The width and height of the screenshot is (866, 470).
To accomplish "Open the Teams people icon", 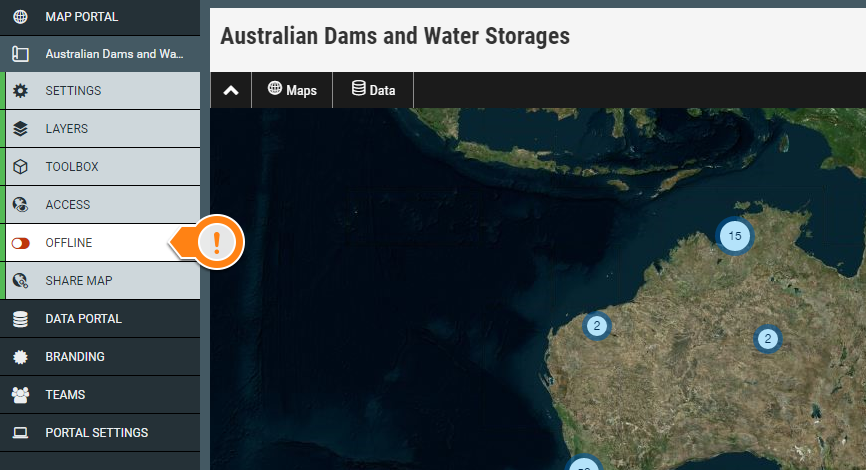I will tap(20, 395).
